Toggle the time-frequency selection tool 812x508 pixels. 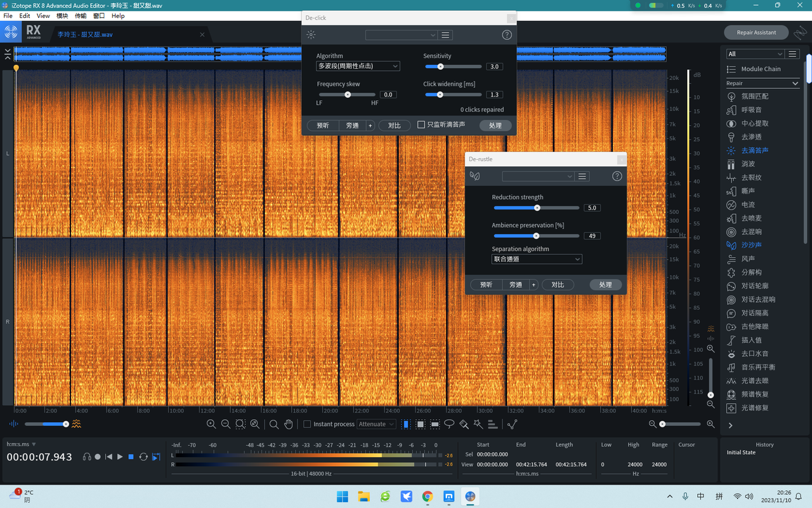tap(421, 424)
